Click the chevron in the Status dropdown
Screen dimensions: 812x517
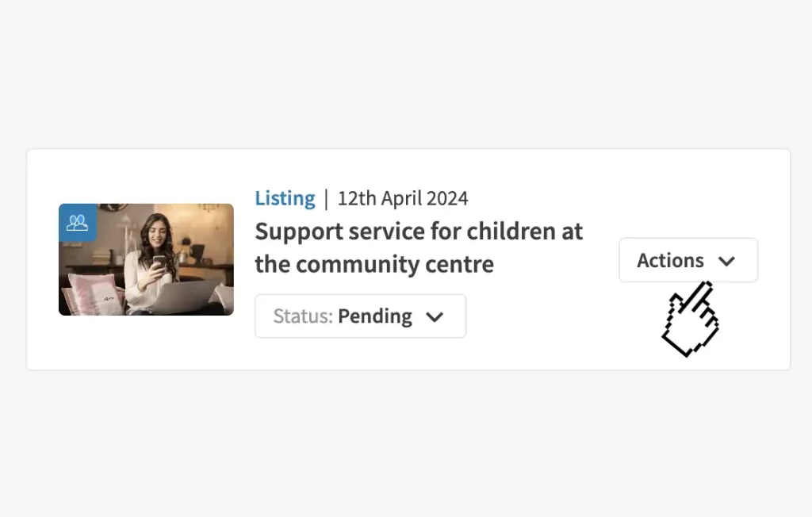point(435,316)
